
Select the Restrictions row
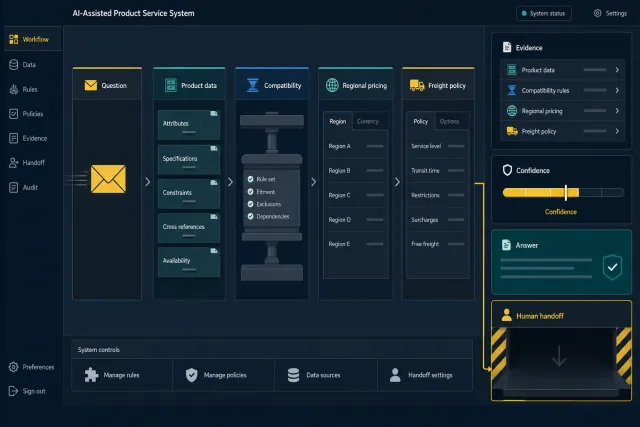tap(438, 195)
